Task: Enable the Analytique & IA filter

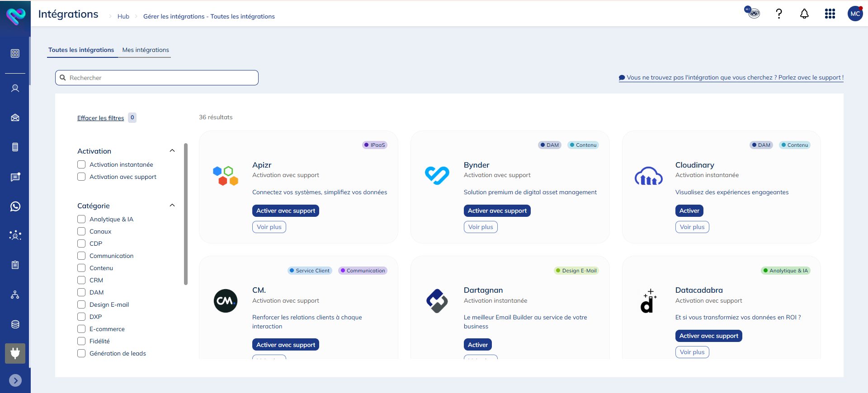Action: click(x=81, y=219)
